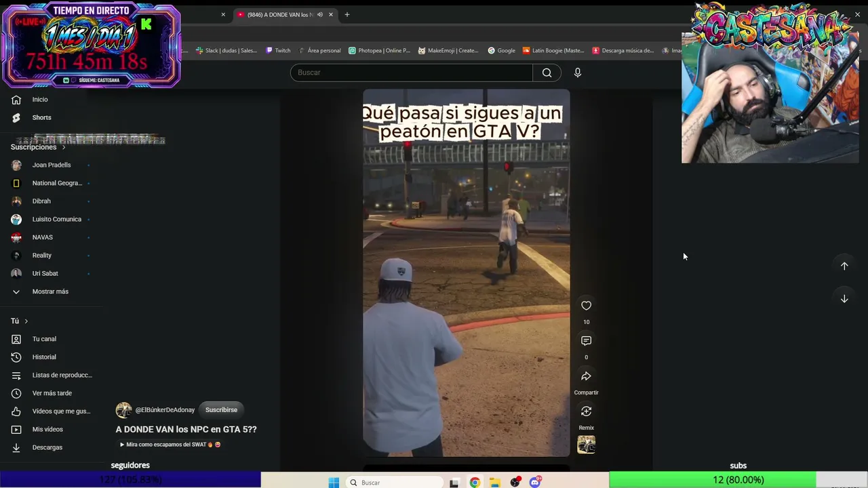Open the Slack dudas bookmark
The height and width of the screenshot is (488, 868).
click(x=226, y=50)
